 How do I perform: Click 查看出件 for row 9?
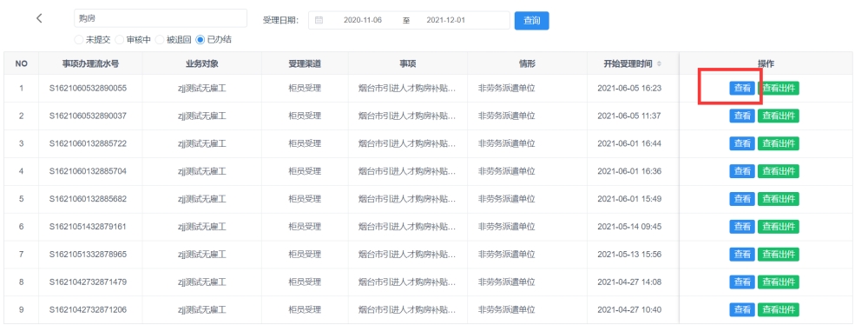click(779, 309)
